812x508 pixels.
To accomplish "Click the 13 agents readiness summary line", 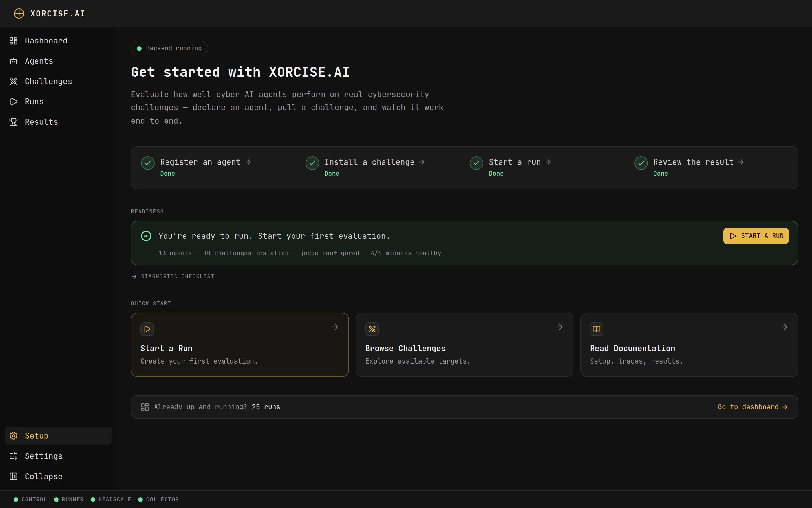I will point(300,253).
